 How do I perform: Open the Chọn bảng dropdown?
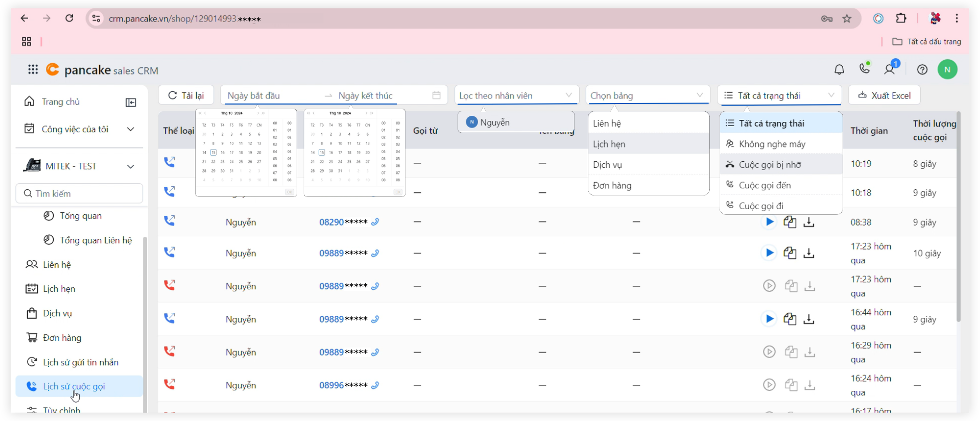pos(647,95)
